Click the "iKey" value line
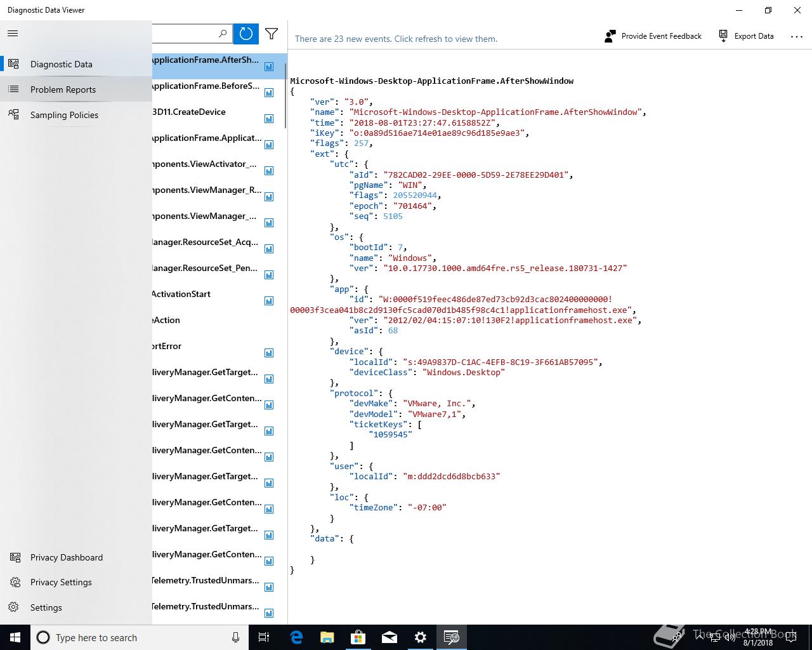The width and height of the screenshot is (812, 650). pos(419,133)
